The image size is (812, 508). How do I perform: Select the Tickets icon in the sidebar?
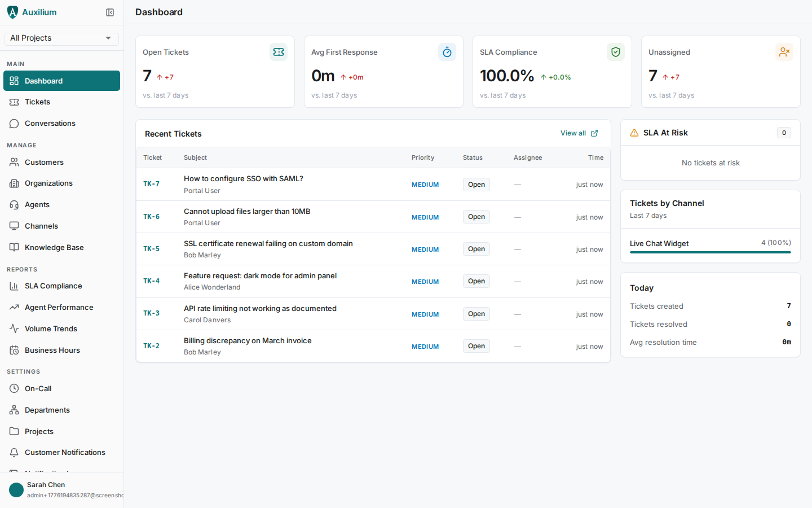[x=14, y=102]
